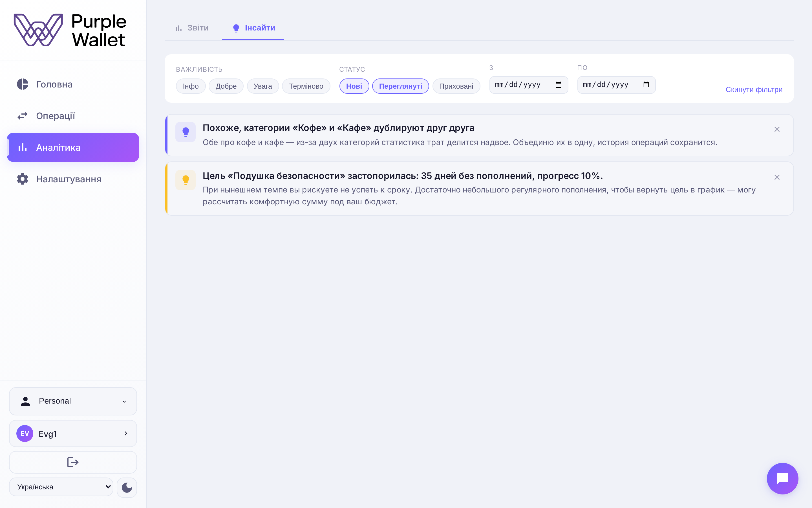Open Налаштування settings page
The height and width of the screenshot is (508, 812).
tap(73, 179)
